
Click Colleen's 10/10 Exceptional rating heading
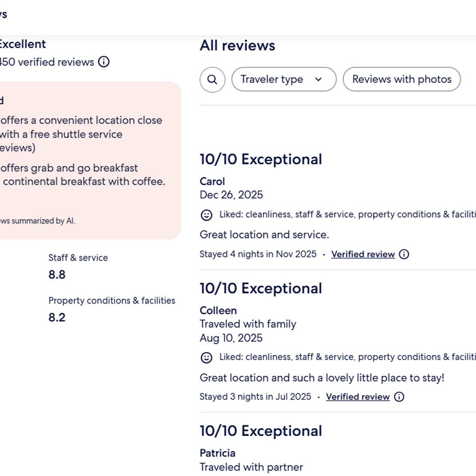click(x=261, y=288)
